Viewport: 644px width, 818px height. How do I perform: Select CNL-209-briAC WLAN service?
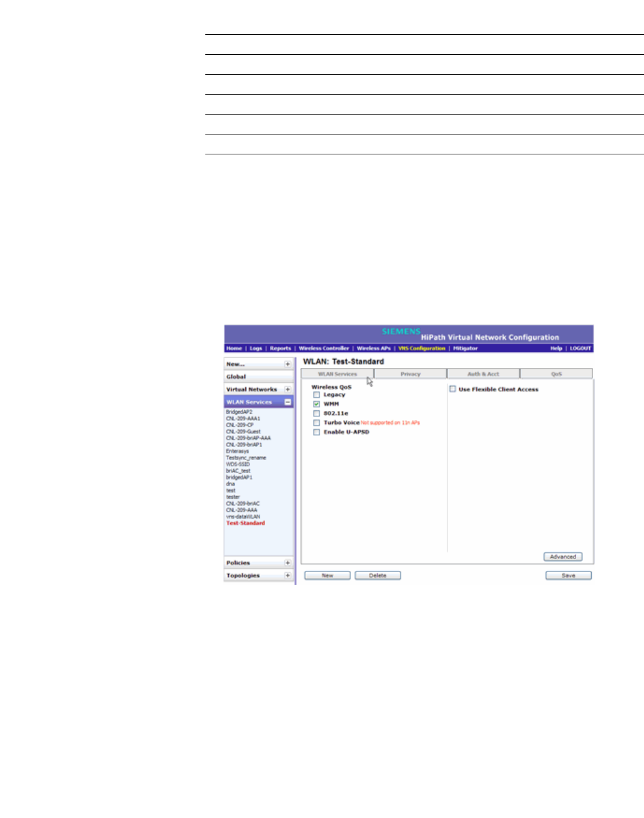(x=243, y=504)
